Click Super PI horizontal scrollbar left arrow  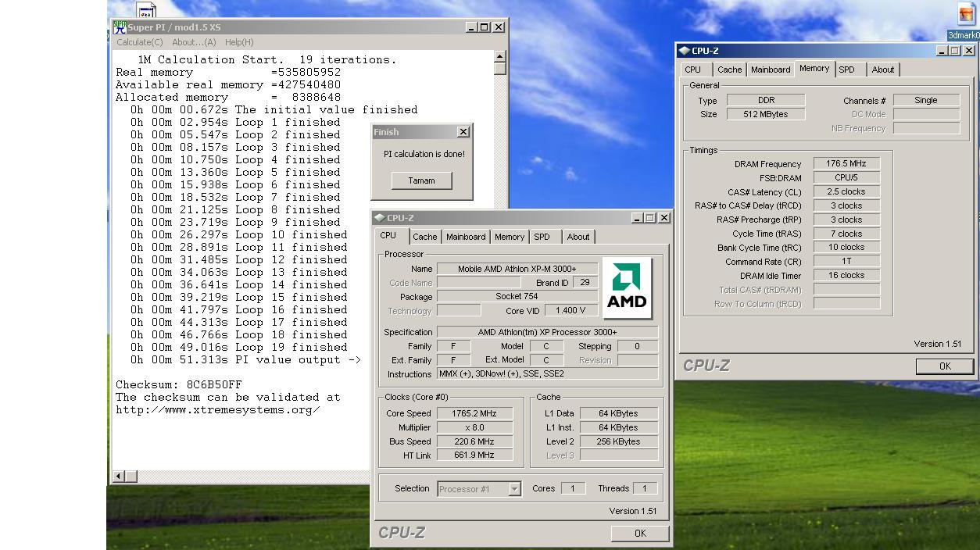point(119,476)
